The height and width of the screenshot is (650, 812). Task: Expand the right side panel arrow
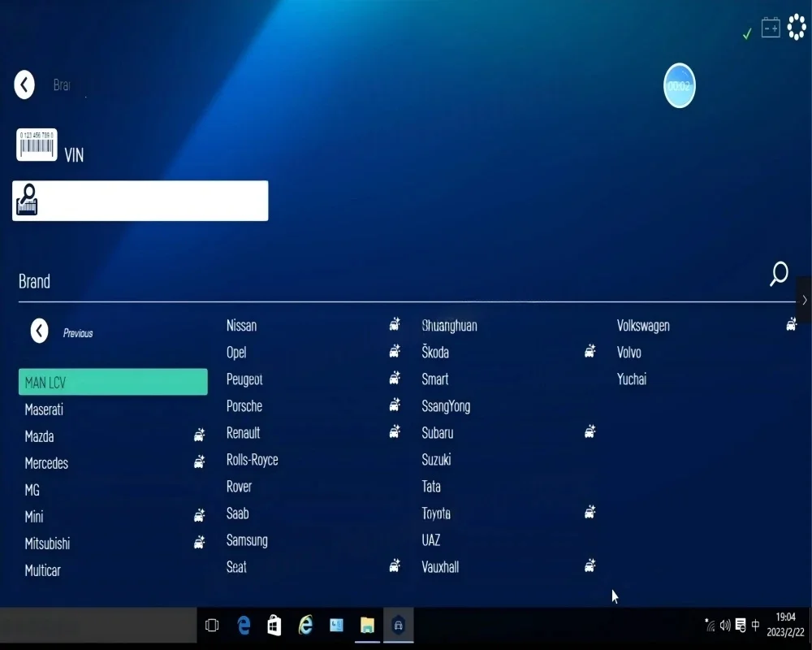[x=804, y=300]
